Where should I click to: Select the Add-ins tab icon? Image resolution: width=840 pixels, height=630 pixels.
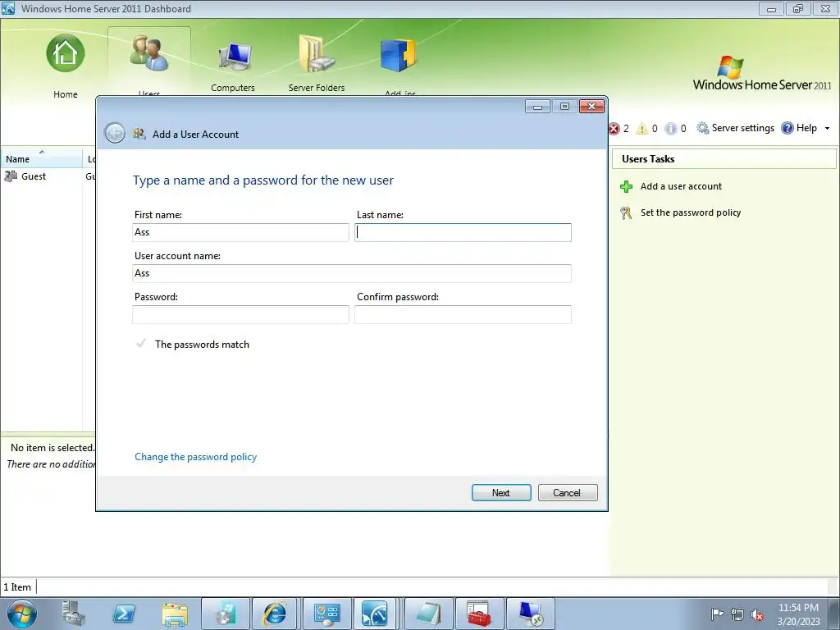(x=398, y=56)
